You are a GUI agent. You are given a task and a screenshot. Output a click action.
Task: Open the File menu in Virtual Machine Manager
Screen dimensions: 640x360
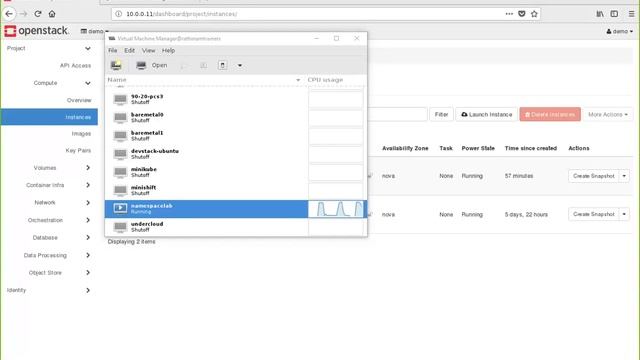click(x=113, y=51)
